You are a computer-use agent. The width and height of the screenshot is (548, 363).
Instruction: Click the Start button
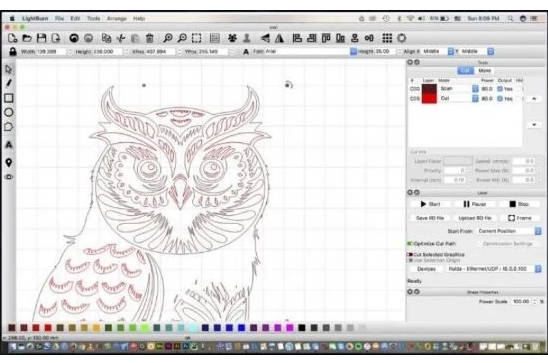point(430,204)
